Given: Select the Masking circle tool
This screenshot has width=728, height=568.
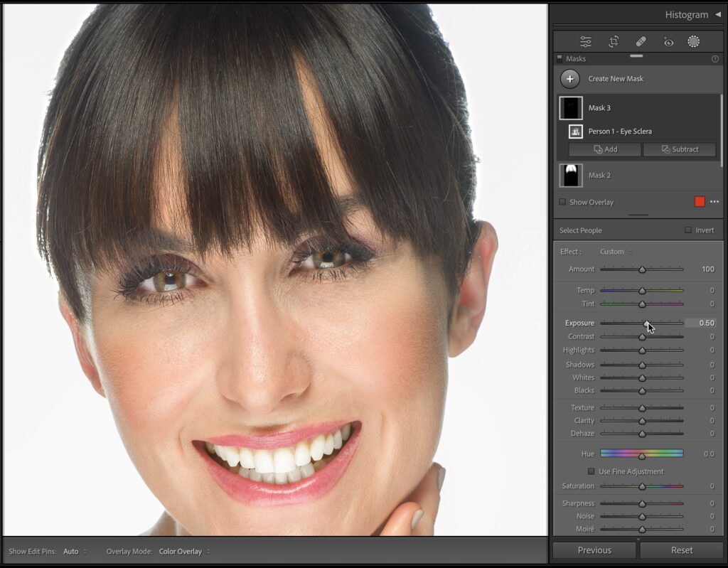Looking at the screenshot, I should pos(693,42).
